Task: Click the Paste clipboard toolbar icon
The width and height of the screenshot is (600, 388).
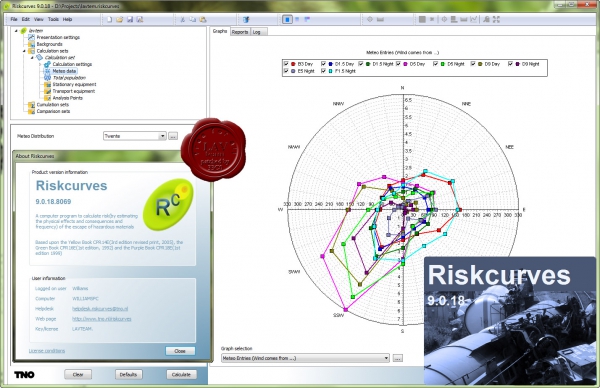Action: (x=203, y=19)
